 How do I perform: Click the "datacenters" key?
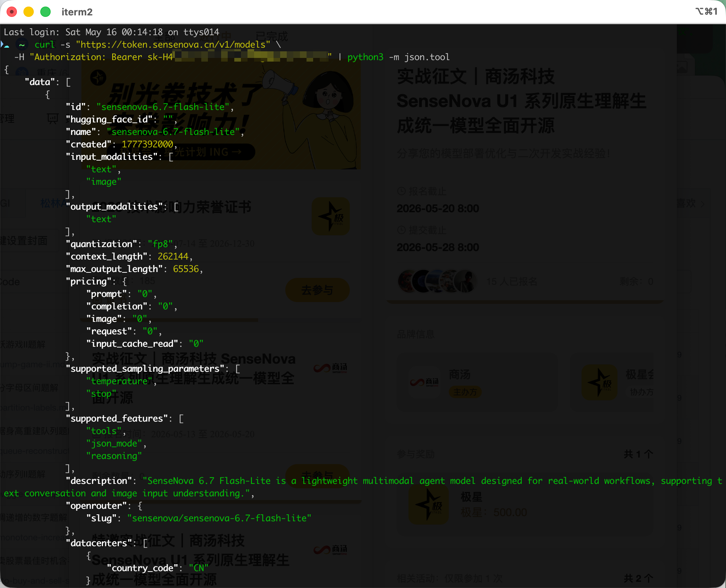click(x=99, y=543)
